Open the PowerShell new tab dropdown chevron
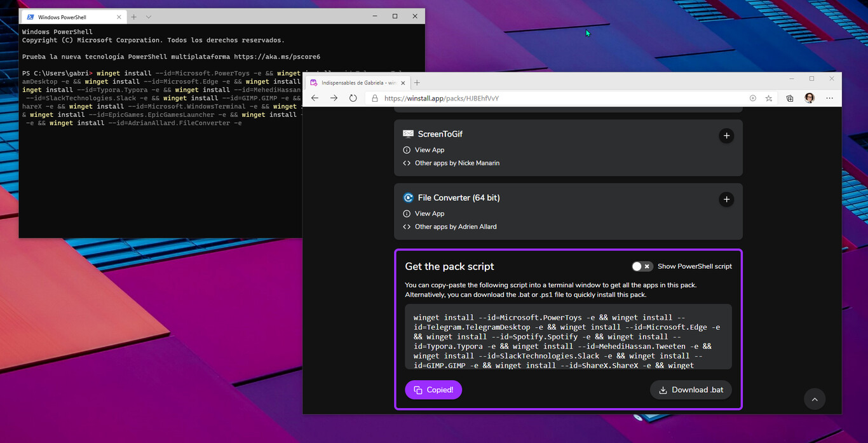Image resolution: width=868 pixels, height=443 pixels. point(149,17)
